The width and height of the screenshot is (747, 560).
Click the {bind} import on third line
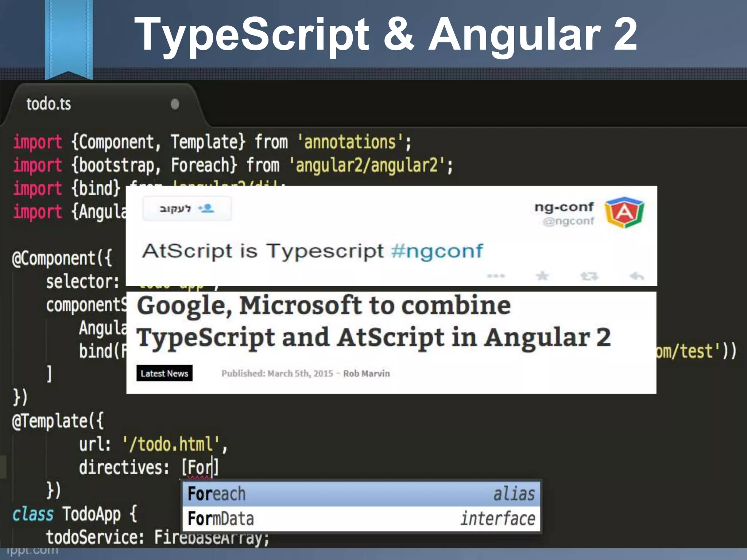(x=96, y=188)
